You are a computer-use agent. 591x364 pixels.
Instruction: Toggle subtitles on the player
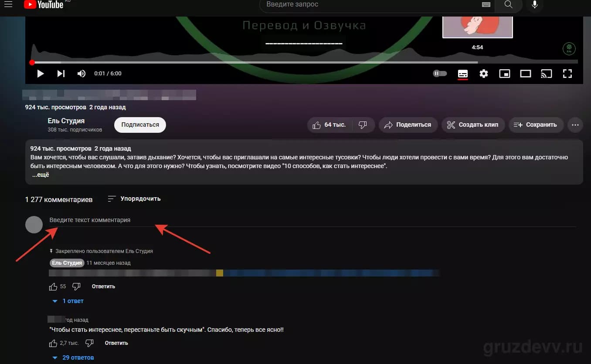point(463,74)
